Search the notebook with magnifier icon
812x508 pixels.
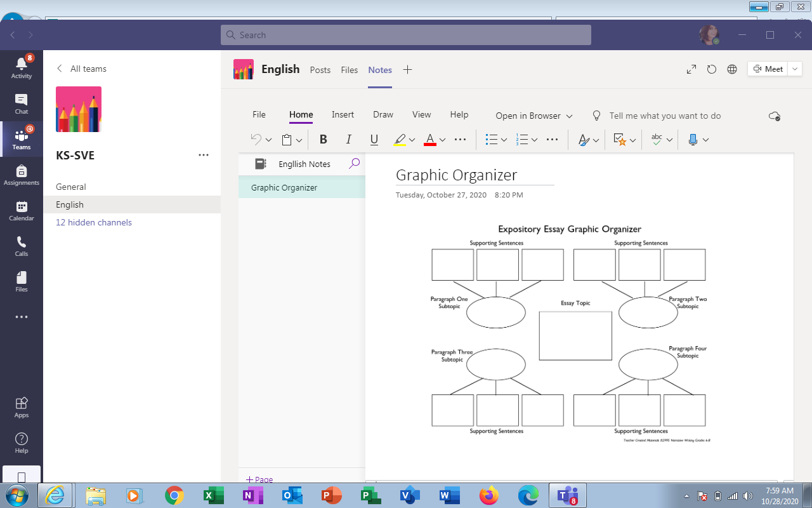click(x=354, y=164)
